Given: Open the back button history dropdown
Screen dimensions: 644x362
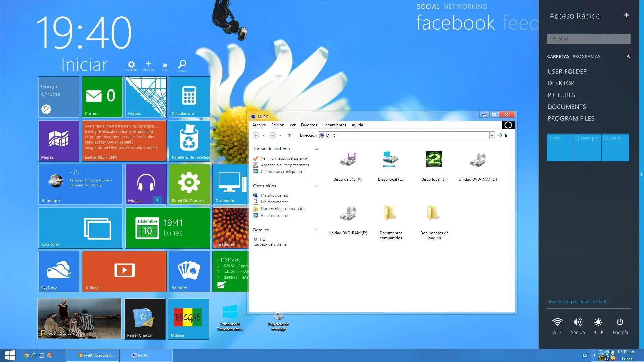Looking at the screenshot, I should pyautogui.click(x=264, y=135).
